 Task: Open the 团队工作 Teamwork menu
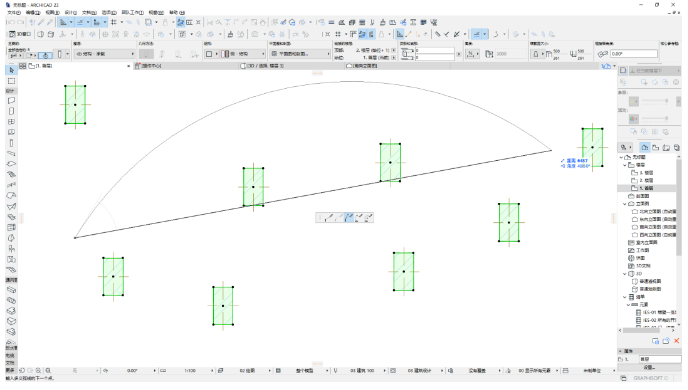pyautogui.click(x=133, y=13)
